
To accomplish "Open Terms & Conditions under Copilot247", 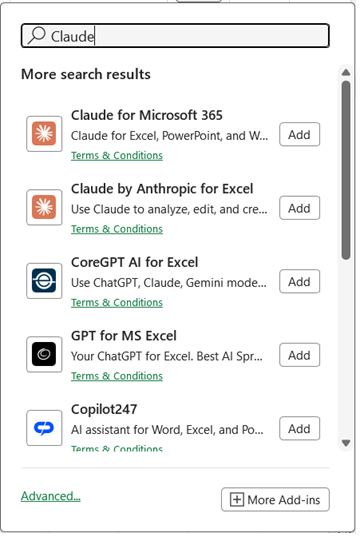I will pos(117,448).
